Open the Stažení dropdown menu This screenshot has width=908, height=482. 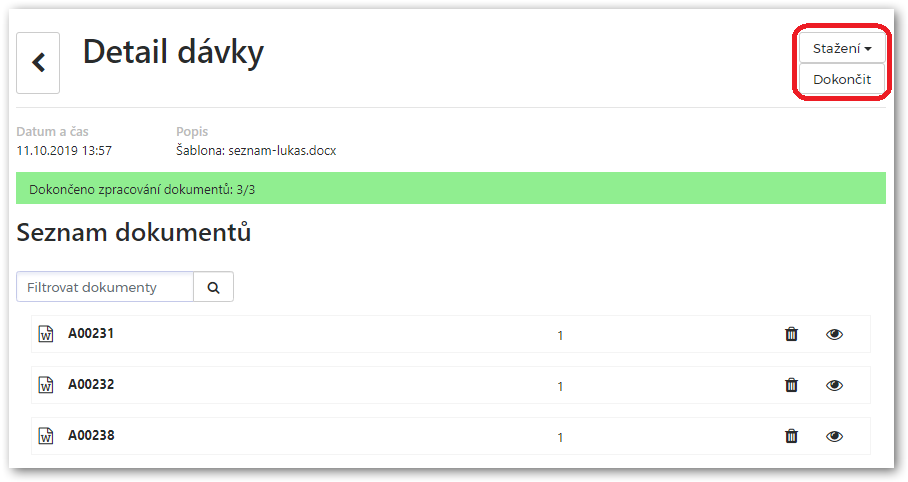[842, 48]
